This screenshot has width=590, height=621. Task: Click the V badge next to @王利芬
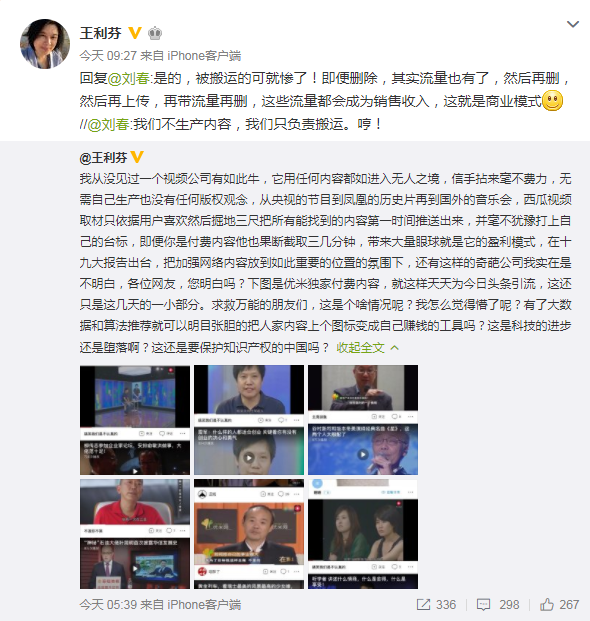(x=137, y=157)
